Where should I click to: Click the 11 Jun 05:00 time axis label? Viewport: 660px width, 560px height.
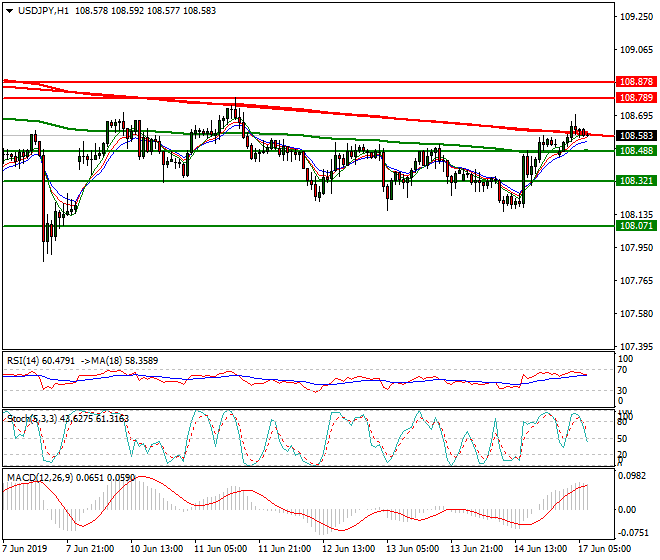coord(221,549)
